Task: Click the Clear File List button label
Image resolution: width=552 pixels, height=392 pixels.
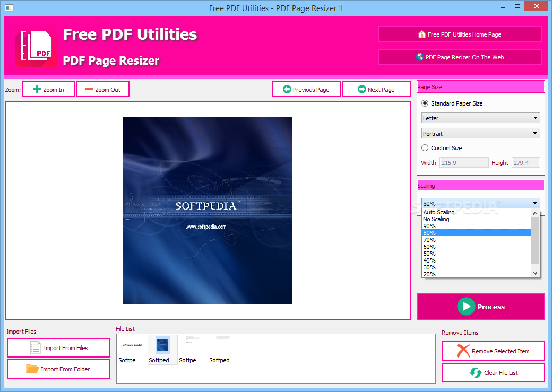Action: pos(501,372)
